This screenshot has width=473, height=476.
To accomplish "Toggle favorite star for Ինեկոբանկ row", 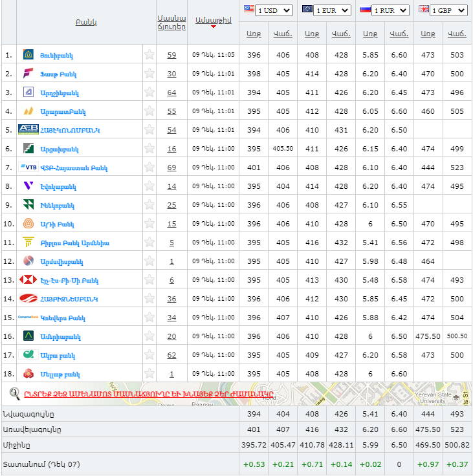I will (149, 204).
